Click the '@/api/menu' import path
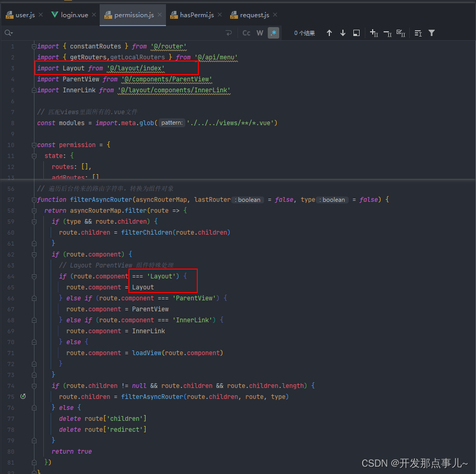 click(x=216, y=57)
